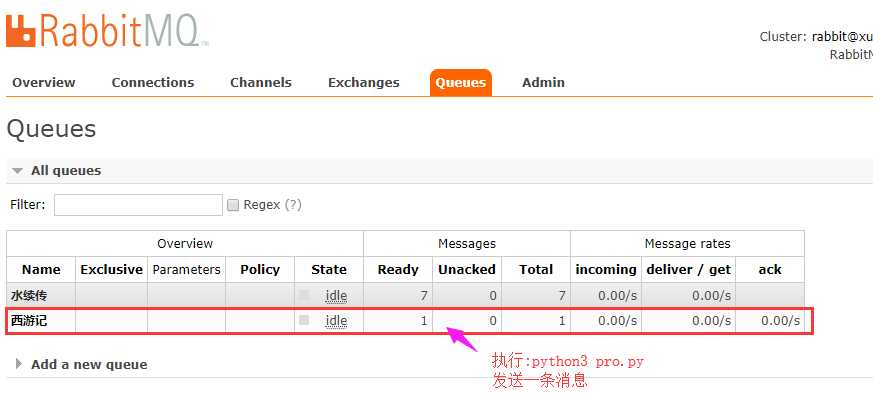Click the Total value 7 for 水续传

coord(562,296)
